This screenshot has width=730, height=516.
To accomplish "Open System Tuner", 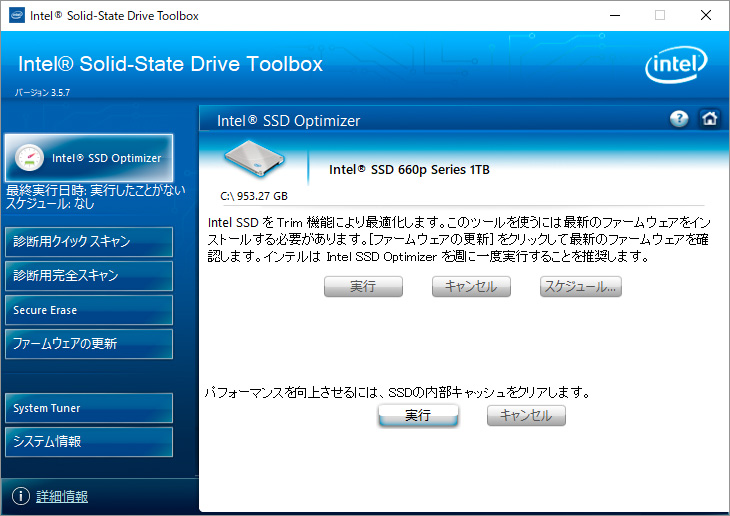I will pos(89,408).
